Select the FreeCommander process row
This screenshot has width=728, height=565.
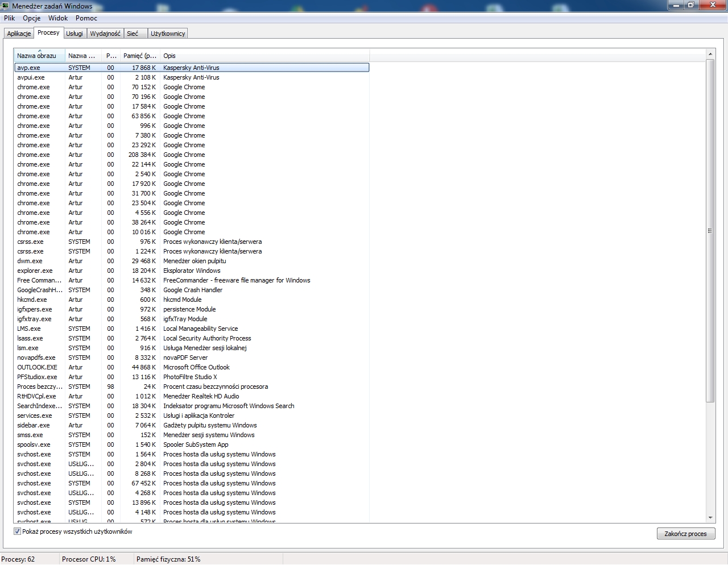(x=192, y=280)
